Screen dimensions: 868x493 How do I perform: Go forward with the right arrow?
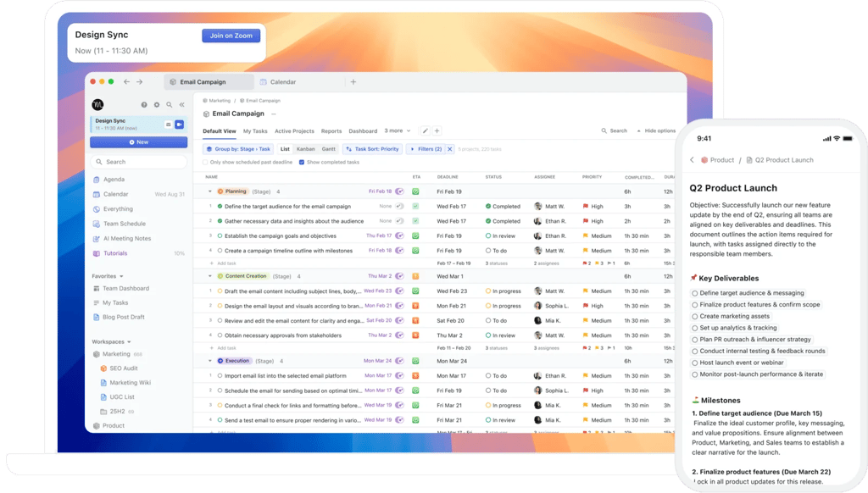140,82
